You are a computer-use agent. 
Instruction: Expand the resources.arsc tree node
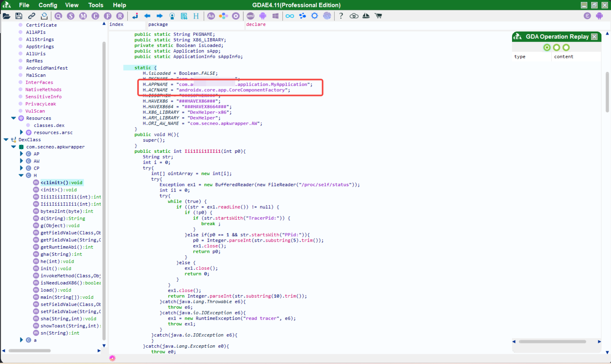[x=21, y=132]
